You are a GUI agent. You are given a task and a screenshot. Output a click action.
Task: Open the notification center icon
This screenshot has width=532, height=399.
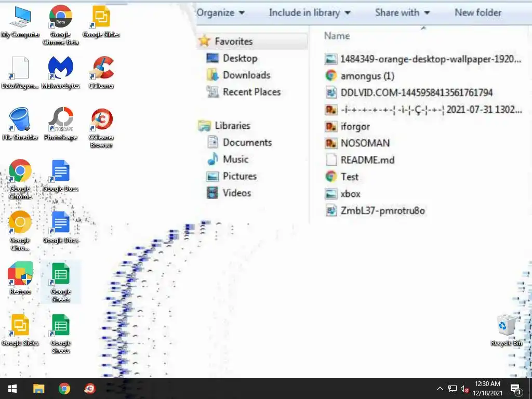tap(515, 389)
